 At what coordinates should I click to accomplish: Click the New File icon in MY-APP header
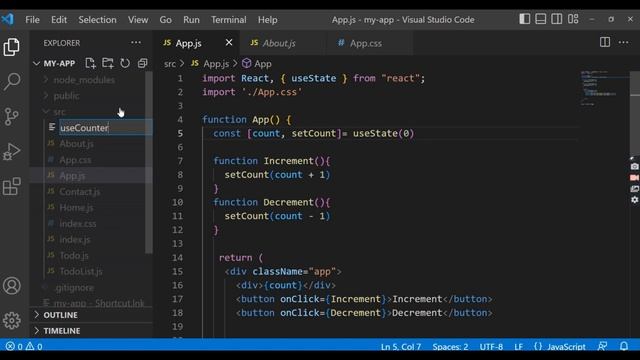90,63
